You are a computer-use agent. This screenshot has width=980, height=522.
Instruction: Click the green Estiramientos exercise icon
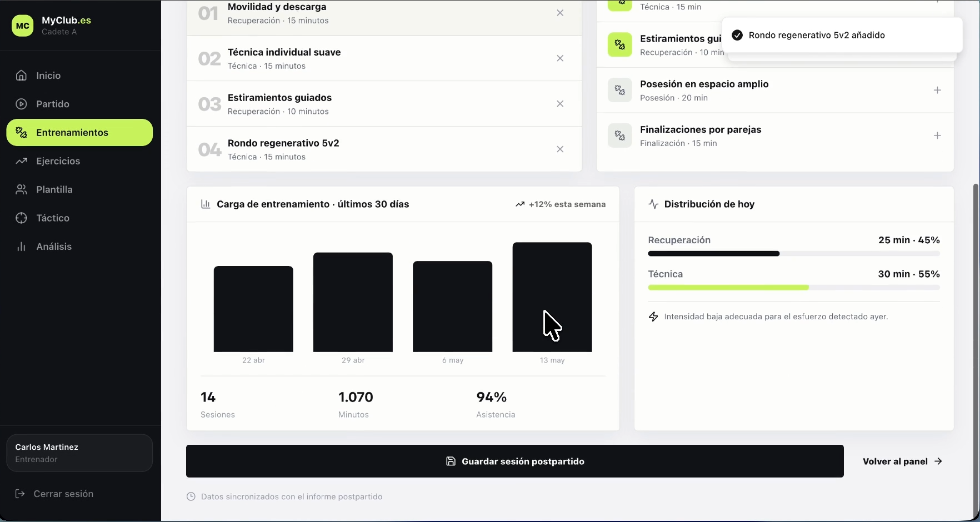click(x=620, y=44)
